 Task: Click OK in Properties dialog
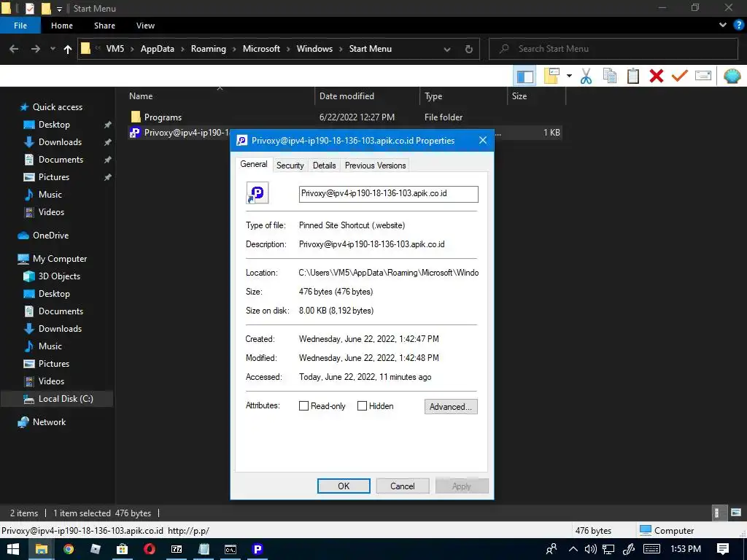click(344, 486)
